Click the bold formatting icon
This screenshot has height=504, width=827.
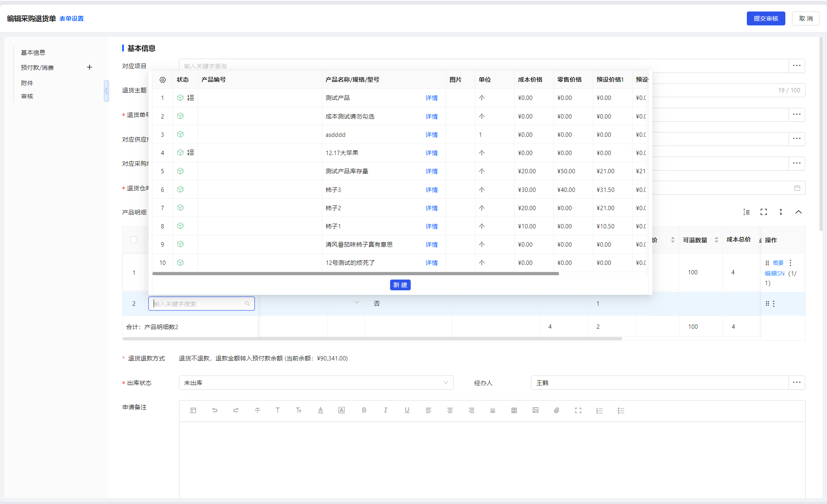364,410
